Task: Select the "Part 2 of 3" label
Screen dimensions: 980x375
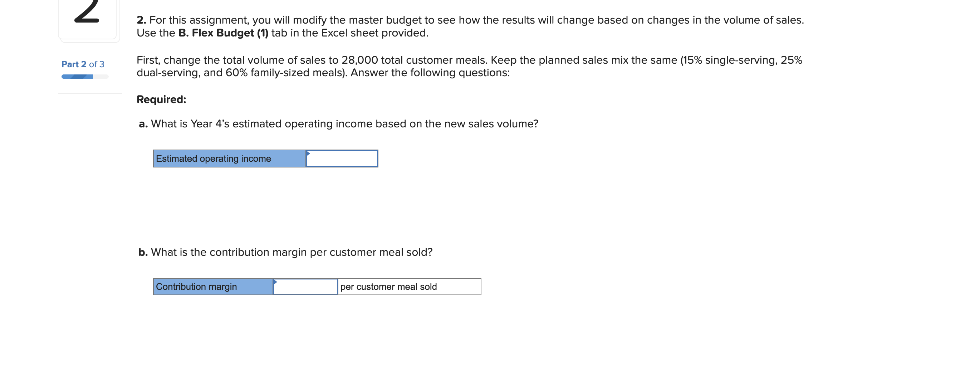Action: [x=83, y=64]
